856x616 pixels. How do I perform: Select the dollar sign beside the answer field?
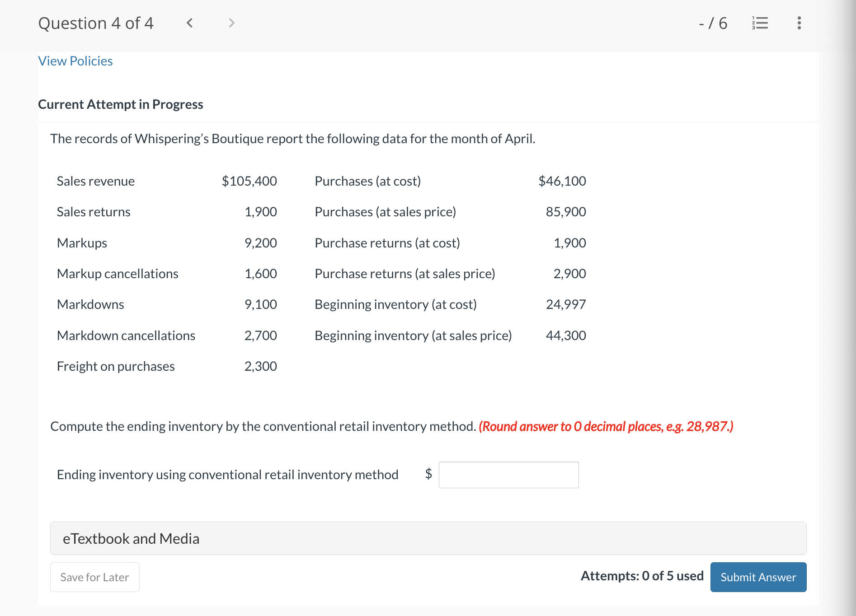[x=428, y=474]
